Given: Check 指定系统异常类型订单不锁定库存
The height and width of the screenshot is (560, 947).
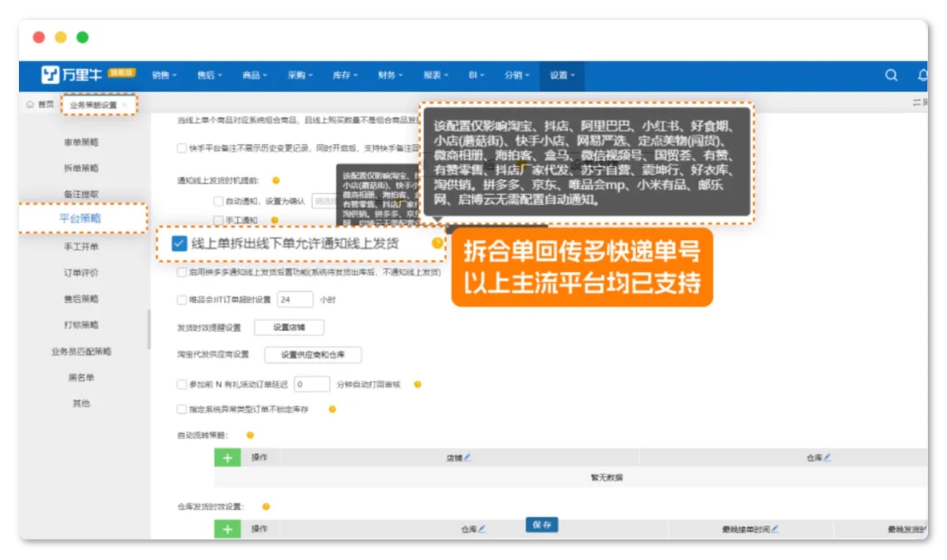Looking at the screenshot, I should [182, 409].
